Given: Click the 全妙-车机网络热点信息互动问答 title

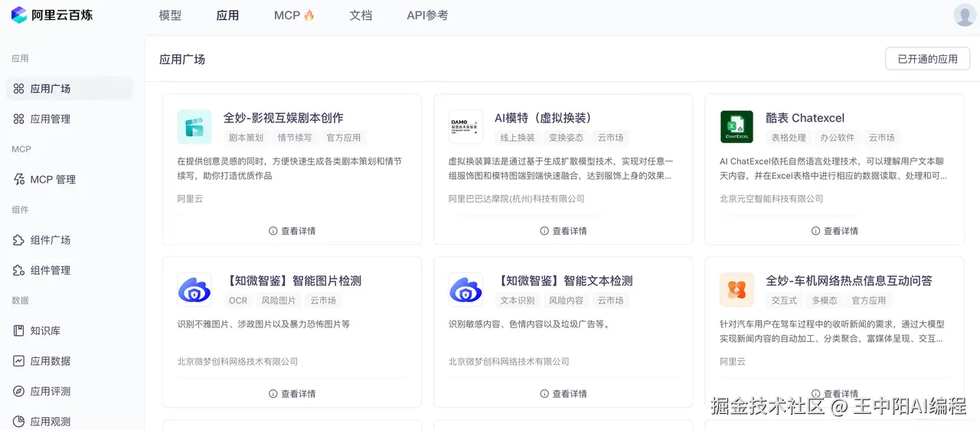Looking at the screenshot, I should point(849,281).
